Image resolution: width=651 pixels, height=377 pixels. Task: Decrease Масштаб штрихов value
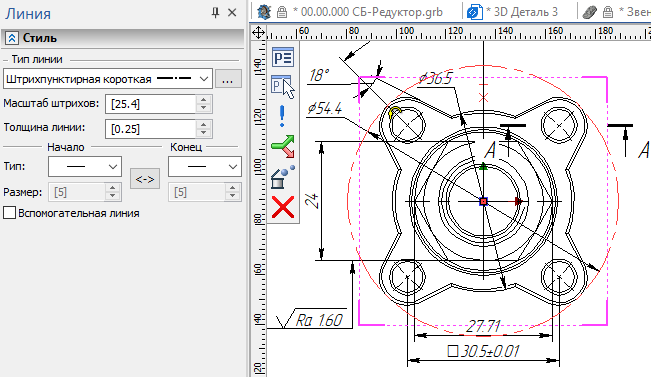(203, 108)
